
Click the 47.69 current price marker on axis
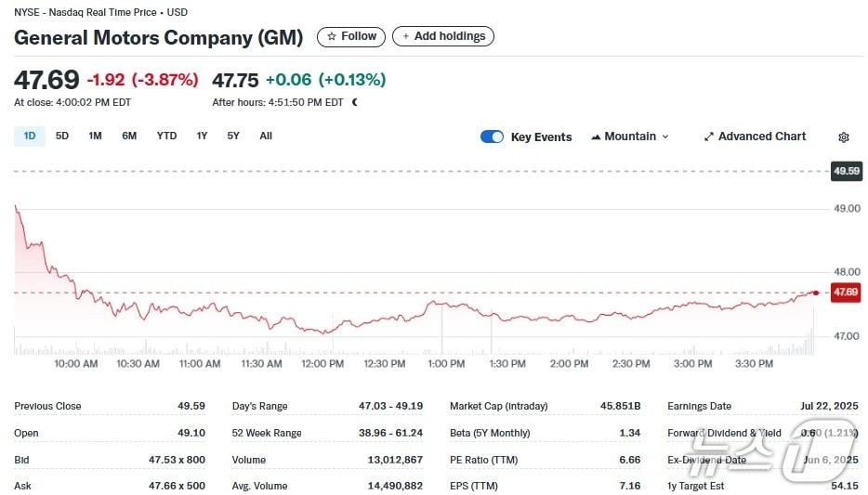(x=846, y=293)
